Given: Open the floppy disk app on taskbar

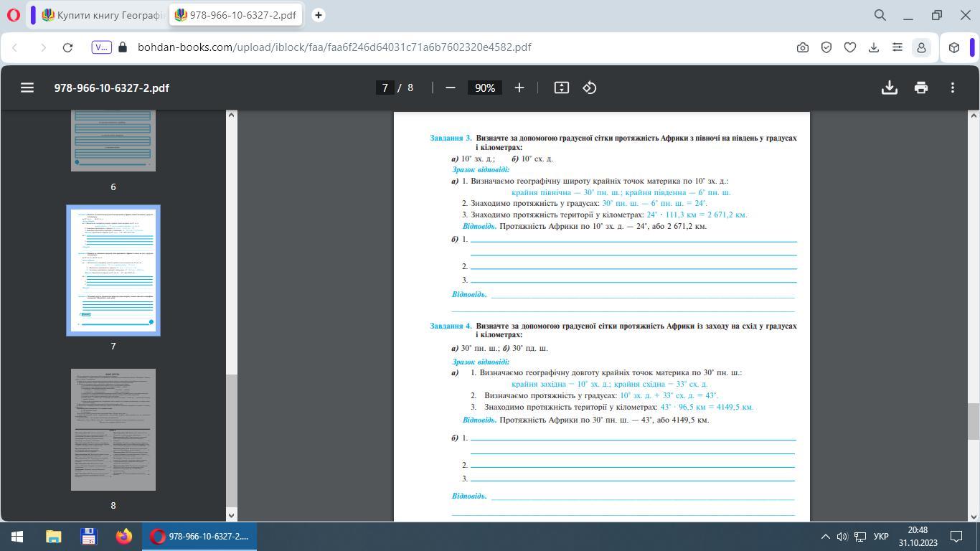Looking at the screenshot, I should [x=89, y=537].
